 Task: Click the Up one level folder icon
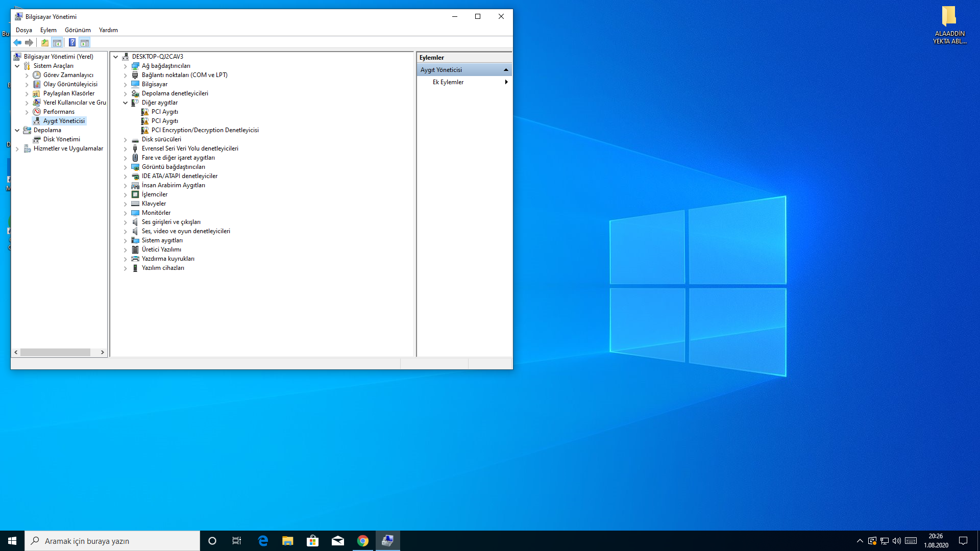tap(45, 43)
